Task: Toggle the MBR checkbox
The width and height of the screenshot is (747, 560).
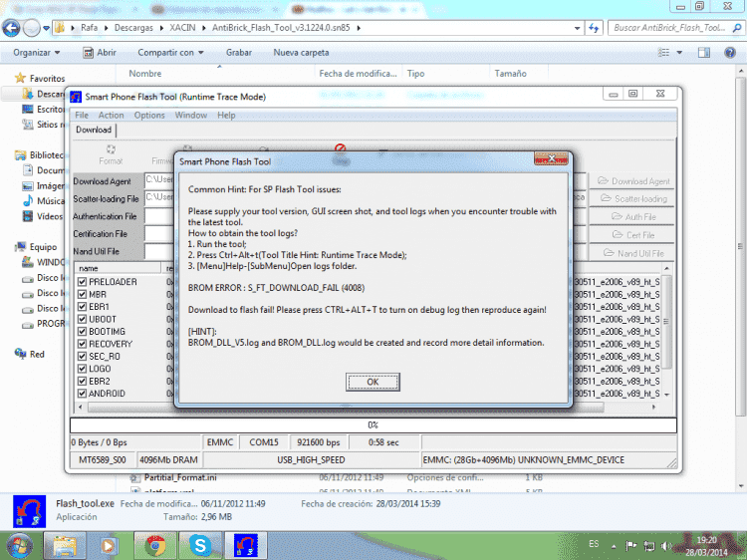Action: pos(82,294)
